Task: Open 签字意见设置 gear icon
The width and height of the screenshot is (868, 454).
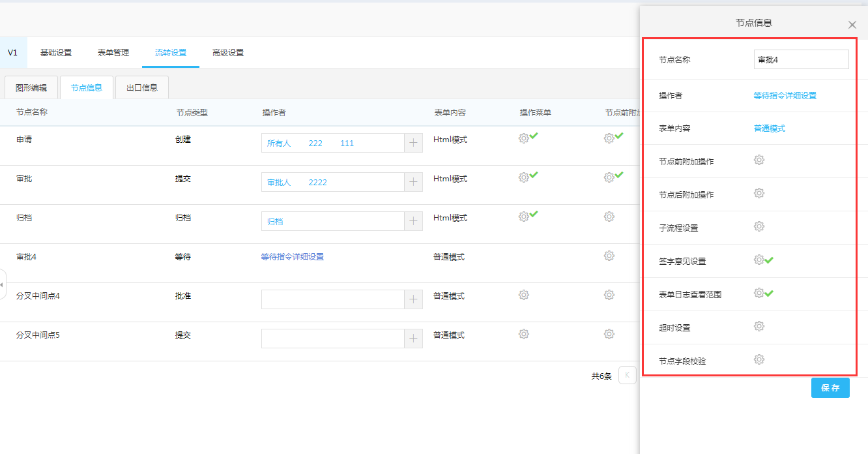Action: [x=759, y=260]
